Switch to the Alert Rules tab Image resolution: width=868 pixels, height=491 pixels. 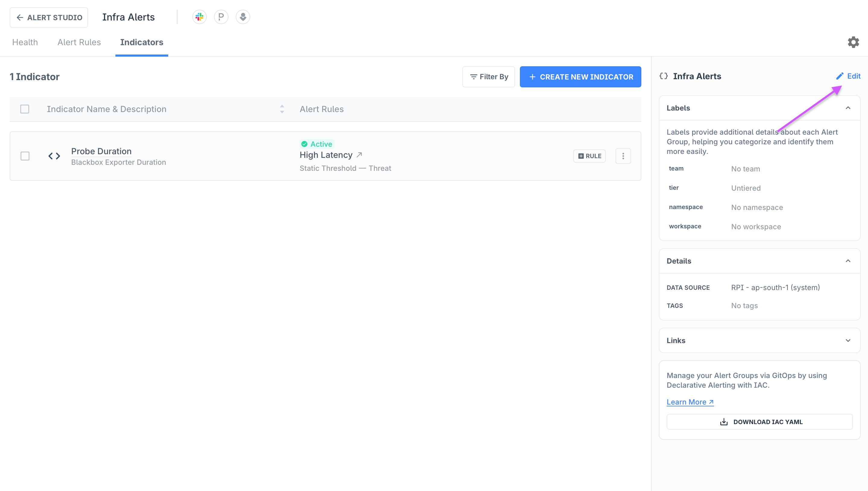click(79, 42)
